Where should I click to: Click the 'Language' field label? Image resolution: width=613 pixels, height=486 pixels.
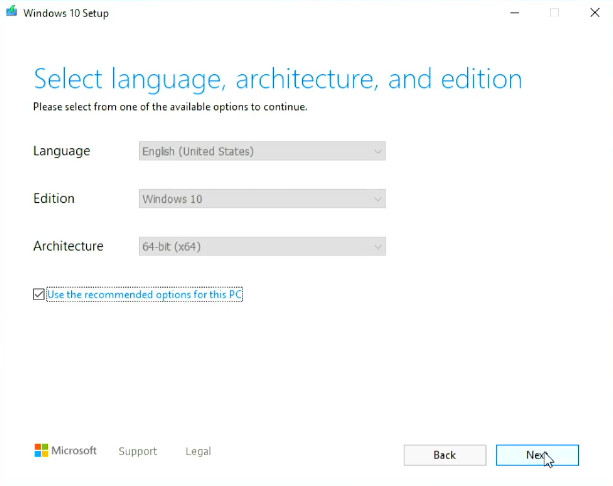[61, 151]
